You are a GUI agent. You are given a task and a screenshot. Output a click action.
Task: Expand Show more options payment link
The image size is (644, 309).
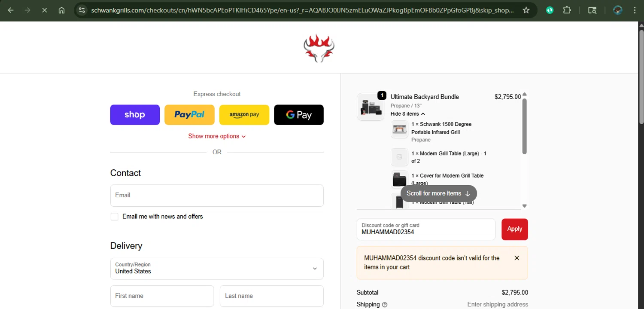[x=217, y=136]
